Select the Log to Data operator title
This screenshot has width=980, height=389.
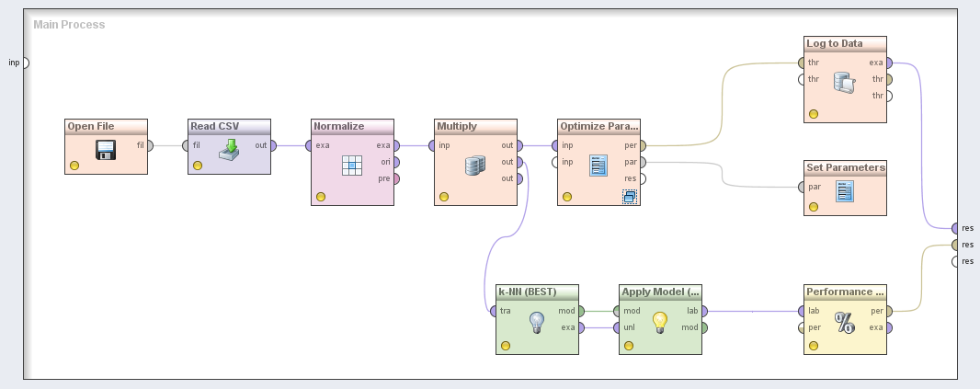pyautogui.click(x=834, y=43)
